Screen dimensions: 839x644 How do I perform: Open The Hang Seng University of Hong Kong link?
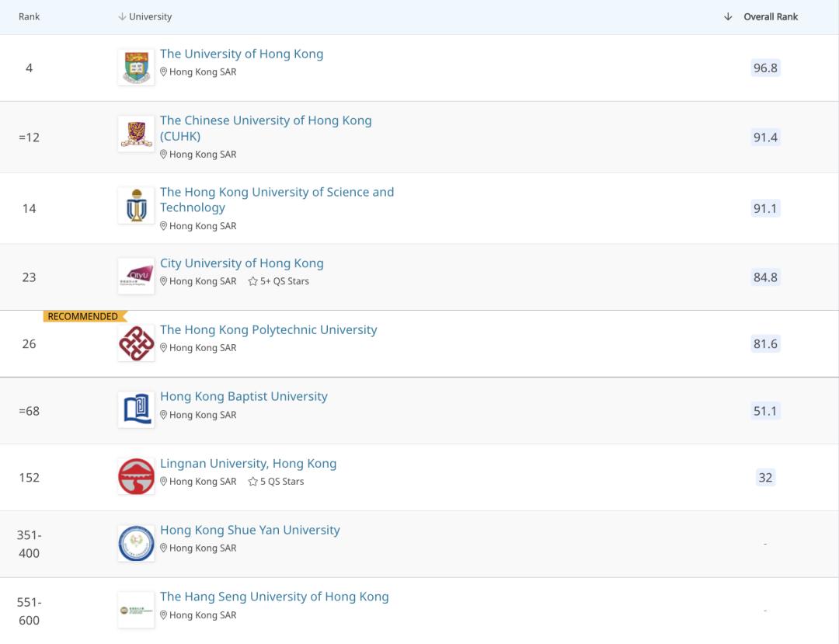coord(274,597)
